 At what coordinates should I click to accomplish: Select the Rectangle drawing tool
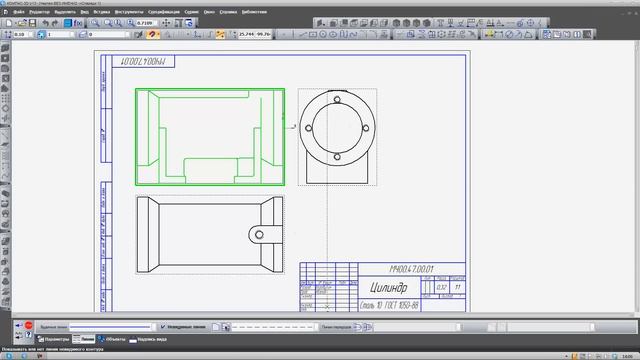[313, 35]
